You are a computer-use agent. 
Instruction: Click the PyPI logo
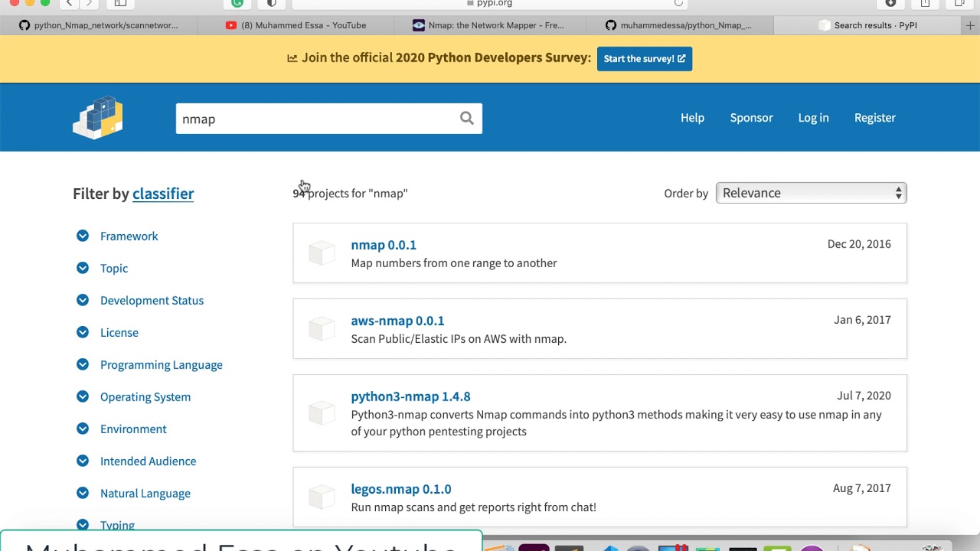point(98,117)
